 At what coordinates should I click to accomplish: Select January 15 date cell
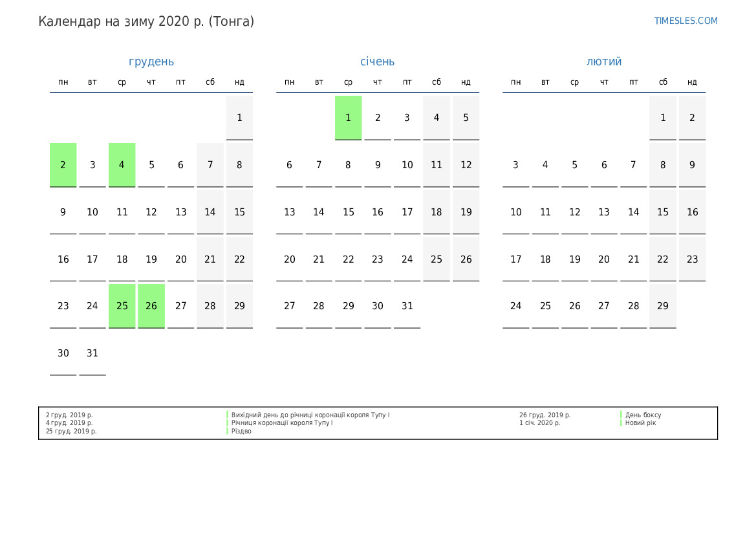point(348,212)
